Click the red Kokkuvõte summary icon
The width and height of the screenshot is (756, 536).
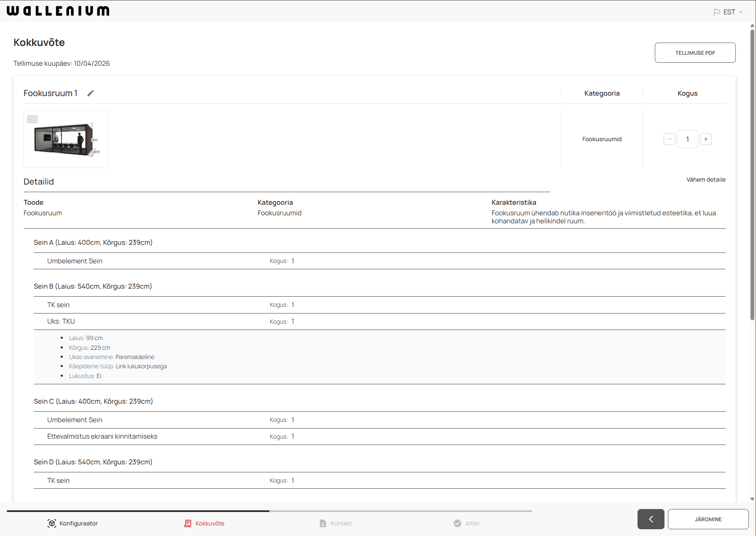[x=188, y=523]
